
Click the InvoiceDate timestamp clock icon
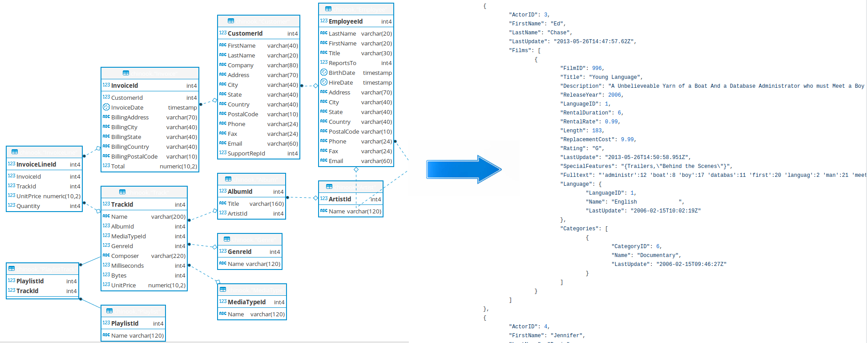point(106,107)
